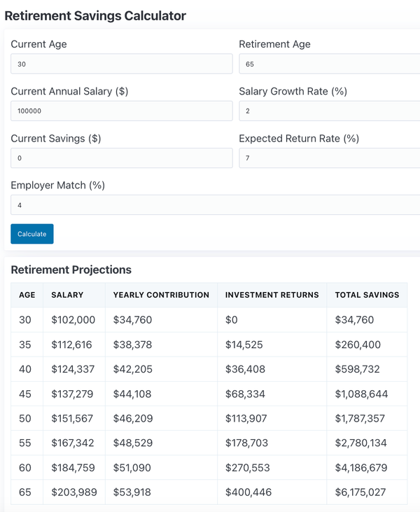The width and height of the screenshot is (420, 512).
Task: Click the INVESTMENT RETURNS column header
Action: point(272,295)
